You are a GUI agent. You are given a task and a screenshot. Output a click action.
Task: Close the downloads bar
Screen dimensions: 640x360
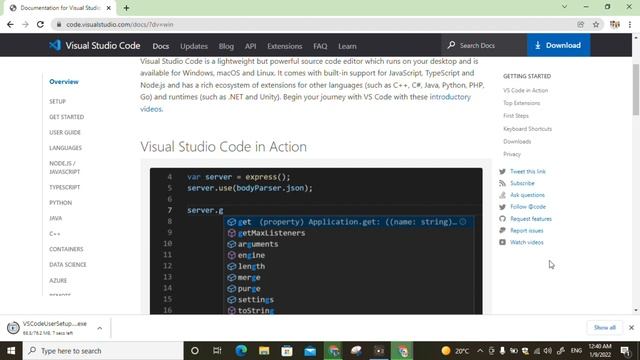[631, 327]
